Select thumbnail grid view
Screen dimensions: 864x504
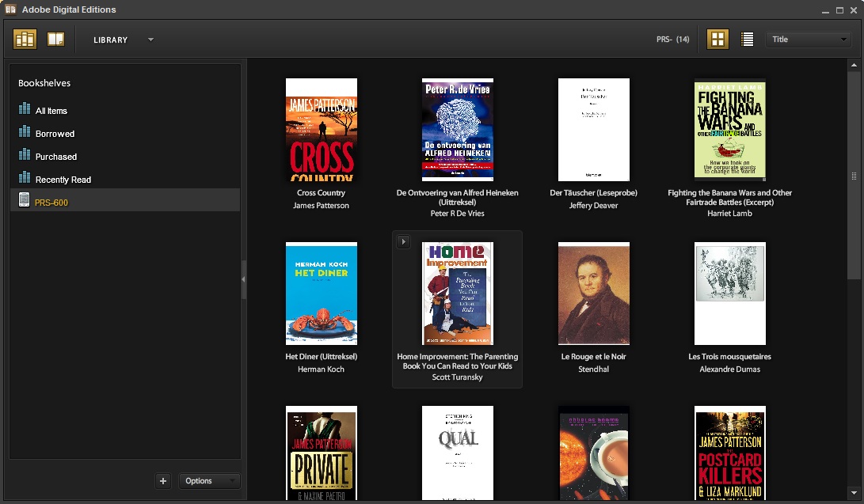(x=717, y=39)
